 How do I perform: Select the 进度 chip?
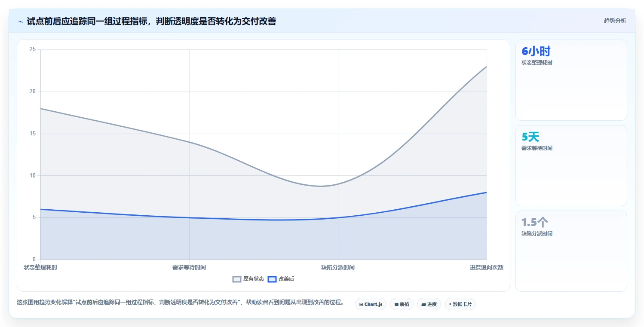(x=429, y=304)
